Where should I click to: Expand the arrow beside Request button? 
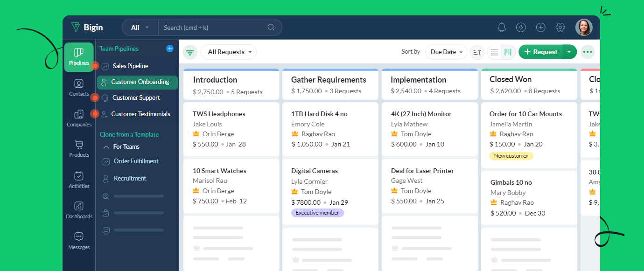coord(569,52)
